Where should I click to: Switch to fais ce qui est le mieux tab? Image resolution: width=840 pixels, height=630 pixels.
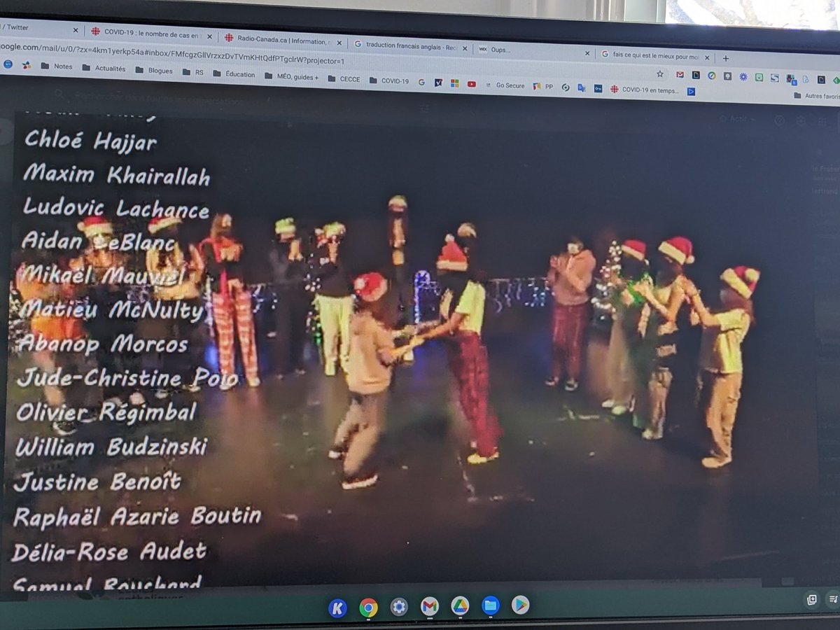point(654,55)
